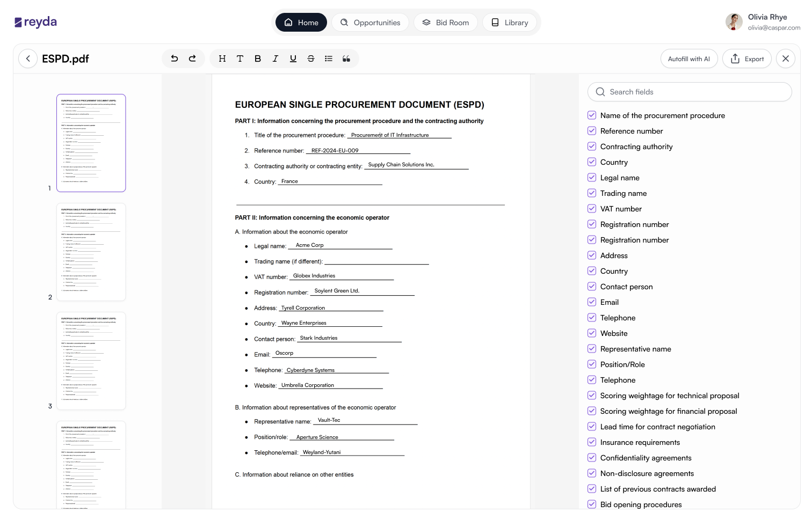Click the 'France' country field
812x527 pixels.
[330, 181]
